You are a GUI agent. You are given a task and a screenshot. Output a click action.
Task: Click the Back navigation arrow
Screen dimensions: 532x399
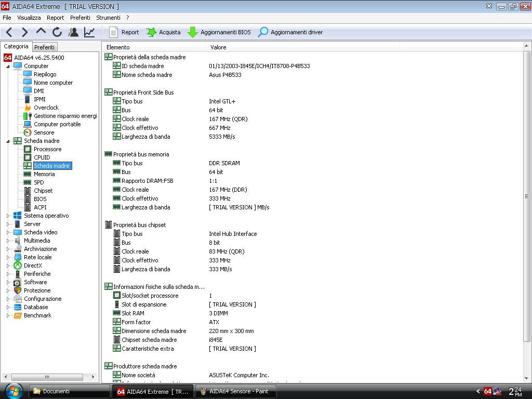pos(9,32)
